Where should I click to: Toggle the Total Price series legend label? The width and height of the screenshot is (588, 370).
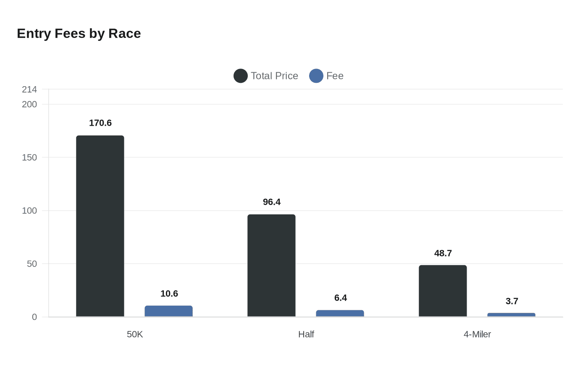pos(274,76)
